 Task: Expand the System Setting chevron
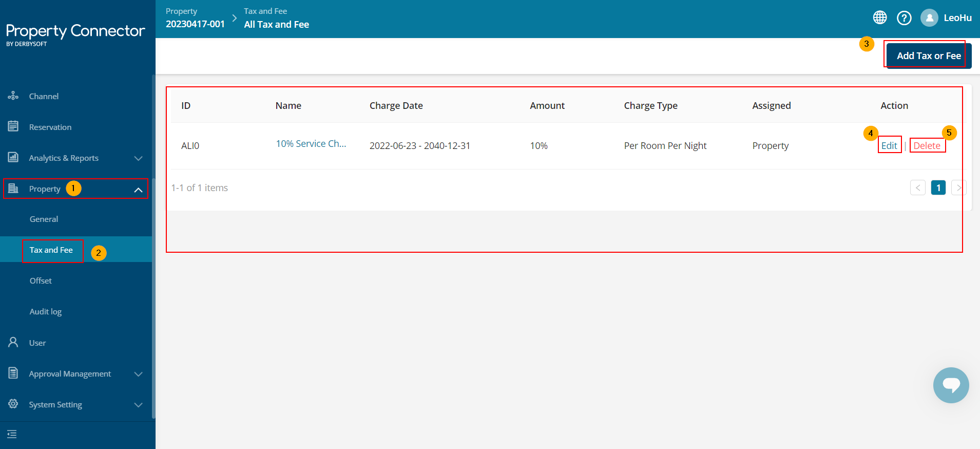[138, 405]
